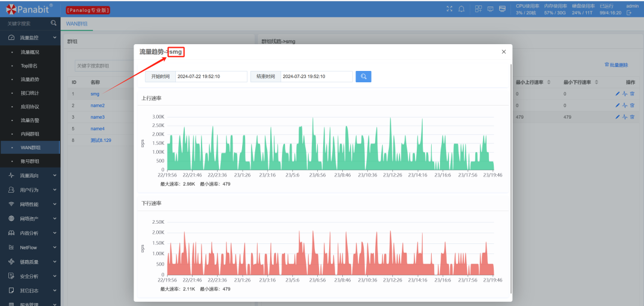The width and height of the screenshot is (644, 306).
Task: Sort by 最小上行速率 column arrows
Action: [x=549, y=82]
